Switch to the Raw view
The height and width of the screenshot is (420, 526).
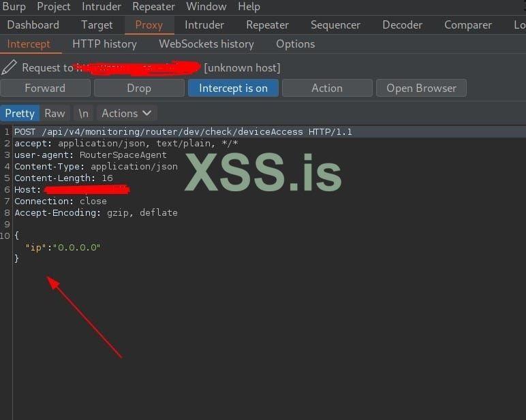point(55,113)
